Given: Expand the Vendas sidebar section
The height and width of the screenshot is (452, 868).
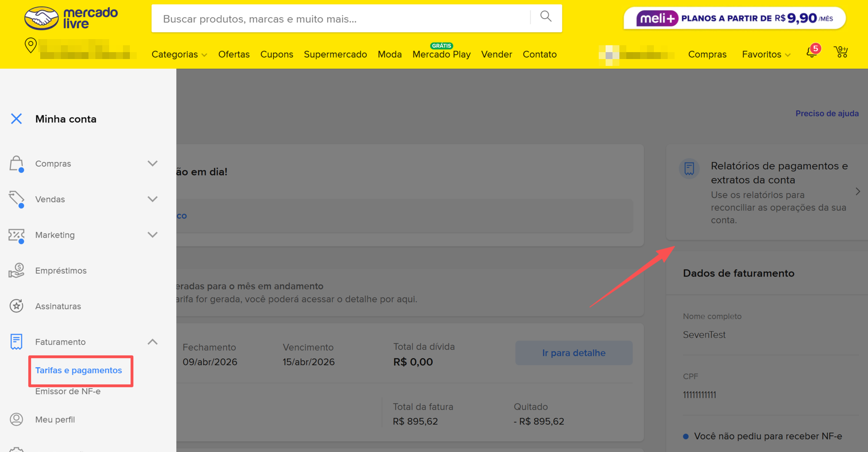Looking at the screenshot, I should [152, 199].
